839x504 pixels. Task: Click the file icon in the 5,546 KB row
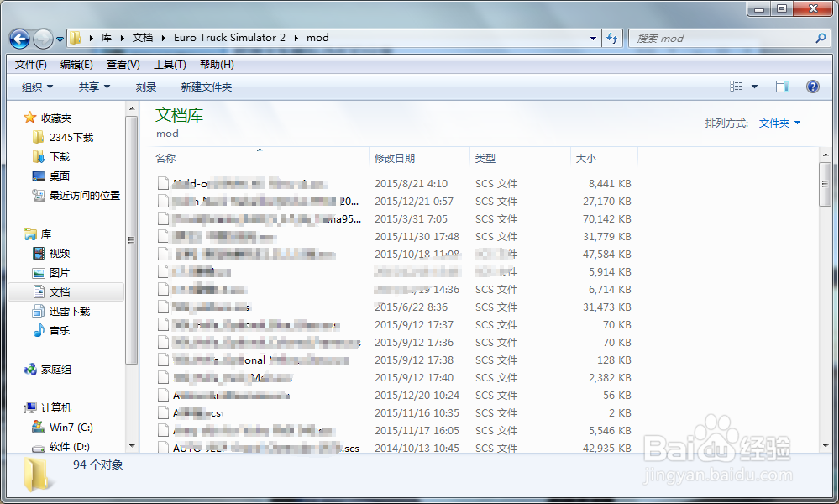coord(163,431)
